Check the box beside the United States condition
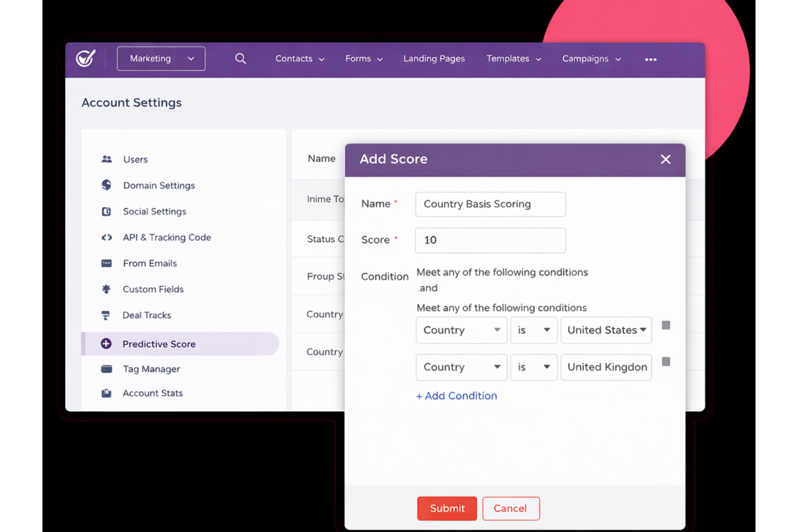This screenshot has height=532, width=798. 666,324
